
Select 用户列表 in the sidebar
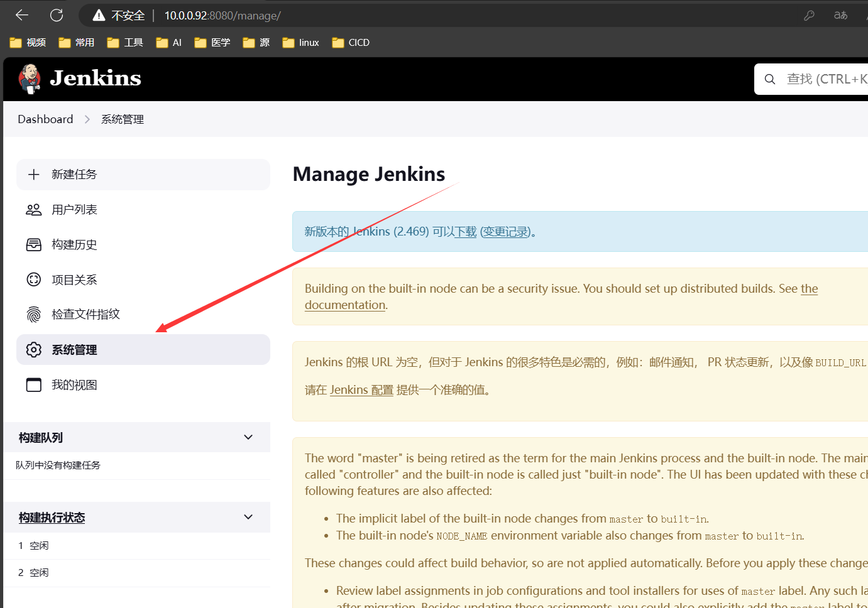[x=143, y=210]
